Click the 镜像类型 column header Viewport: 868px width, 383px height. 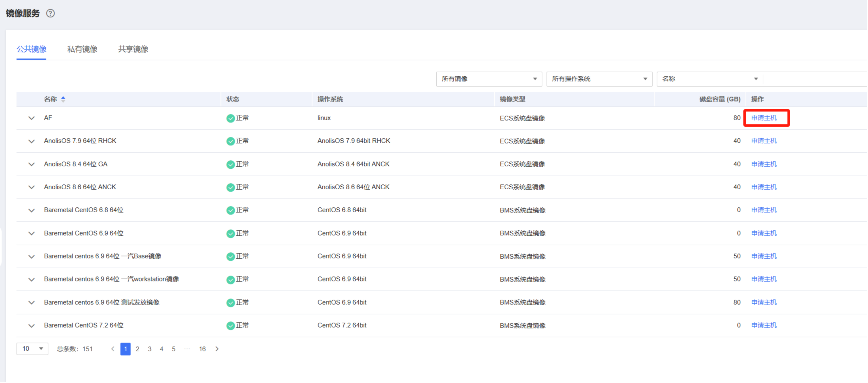coord(512,99)
